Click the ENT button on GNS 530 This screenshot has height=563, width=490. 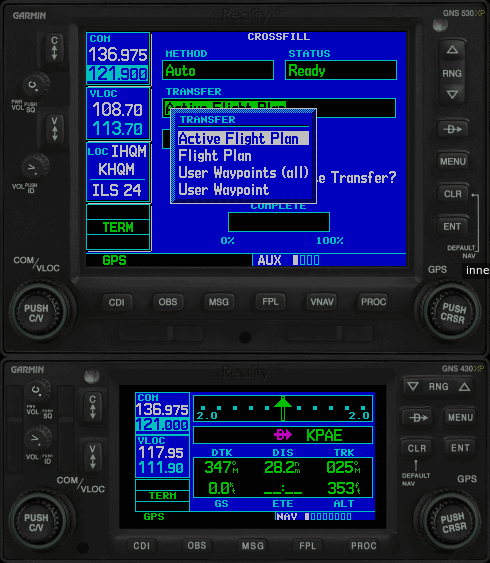(x=452, y=226)
